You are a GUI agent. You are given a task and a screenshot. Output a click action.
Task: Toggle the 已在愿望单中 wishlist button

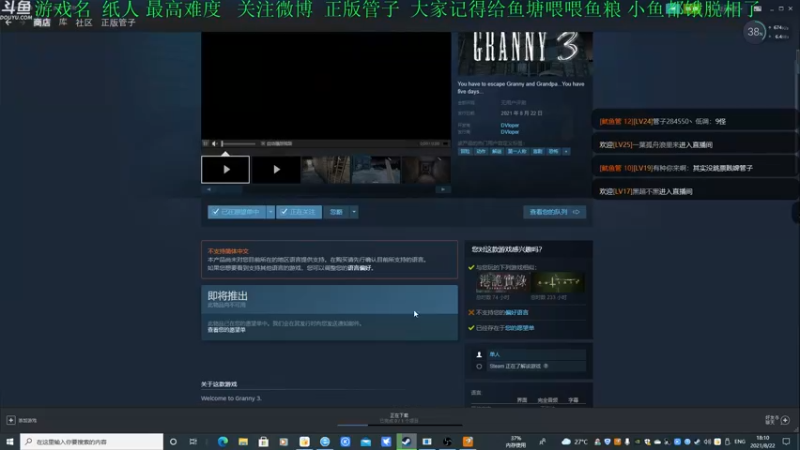237,212
